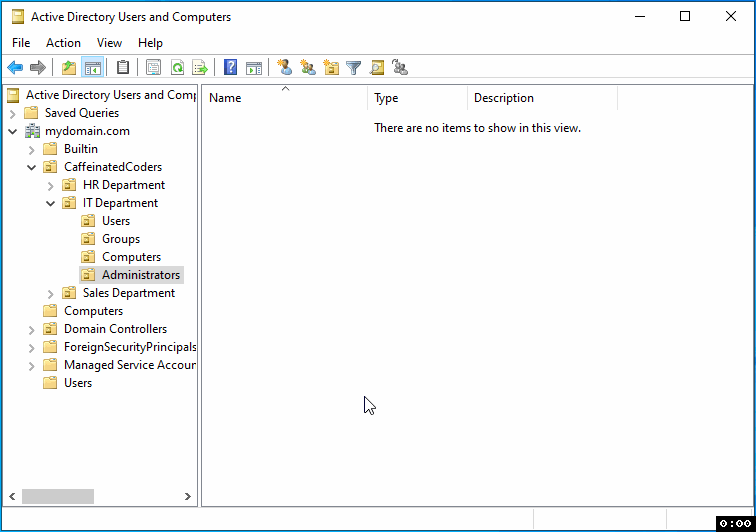Screen dimensions: 756x532
Task: Select mydomain.com in the tree
Action: 87,131
